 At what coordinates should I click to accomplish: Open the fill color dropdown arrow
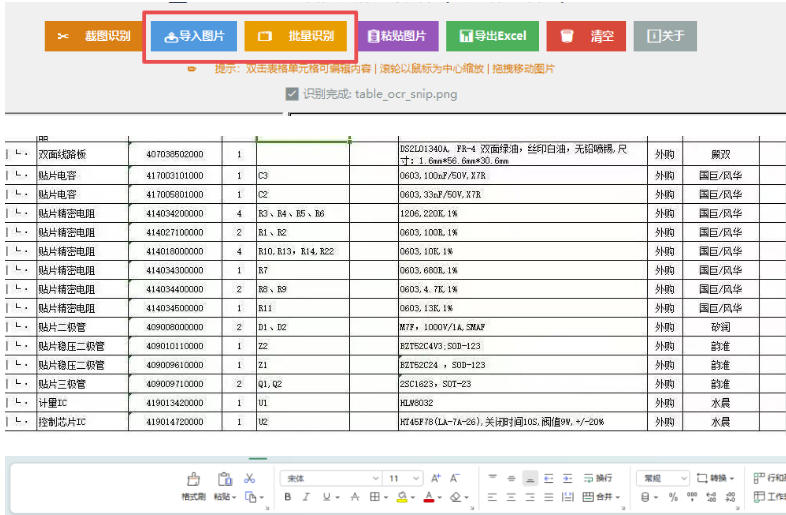coord(413,497)
